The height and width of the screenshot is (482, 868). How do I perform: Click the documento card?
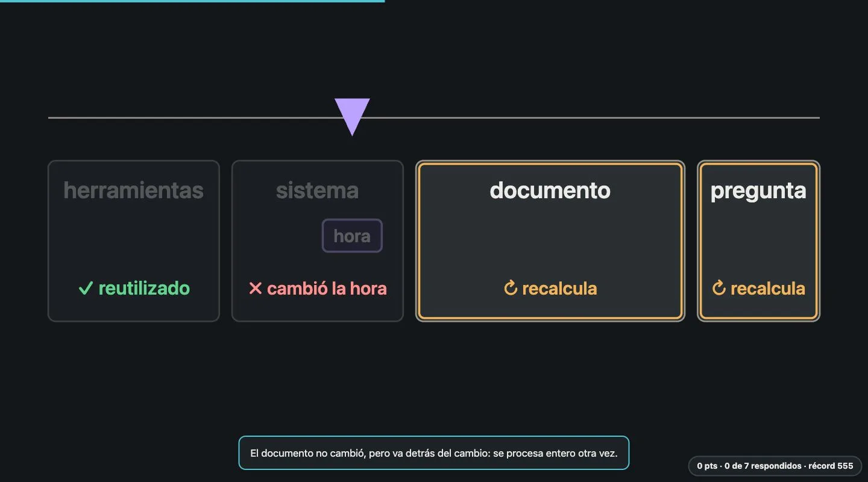point(550,241)
